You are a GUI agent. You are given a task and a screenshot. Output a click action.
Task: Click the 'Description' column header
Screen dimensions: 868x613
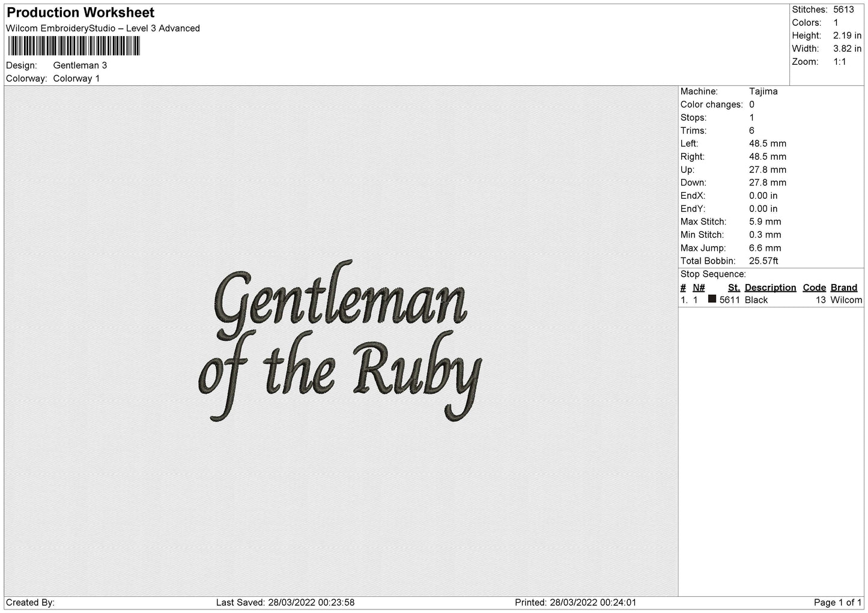point(770,288)
